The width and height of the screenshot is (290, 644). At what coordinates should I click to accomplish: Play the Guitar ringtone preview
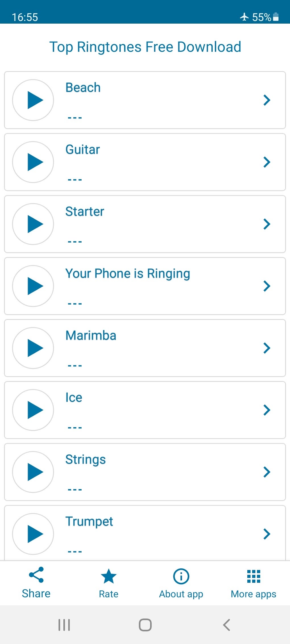33,162
